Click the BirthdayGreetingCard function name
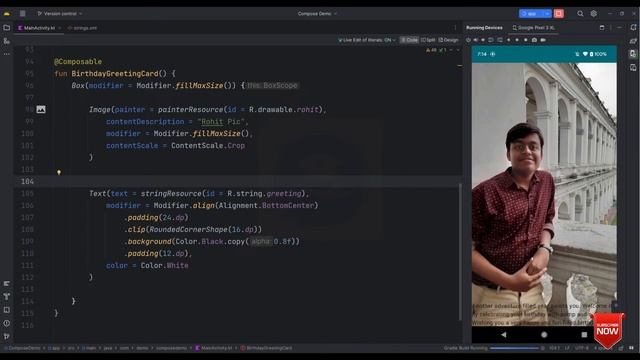The width and height of the screenshot is (640, 360). point(115,73)
